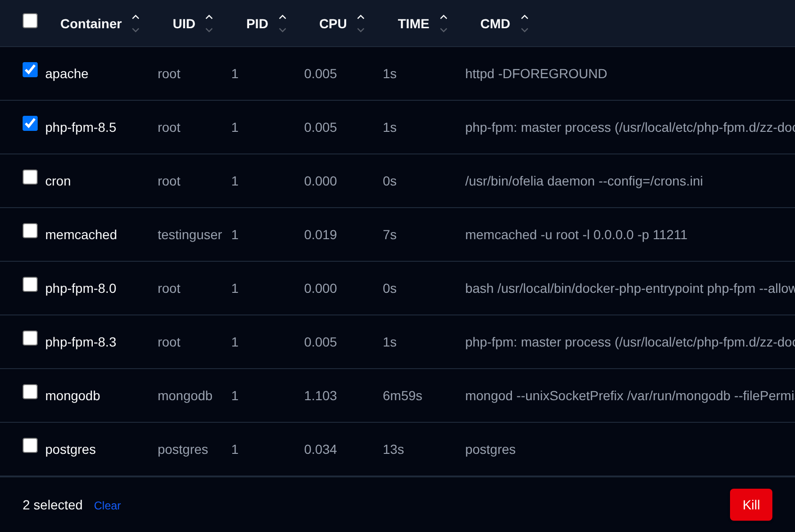This screenshot has height=532, width=795.
Task: Clear the current selection link
Action: 107,506
